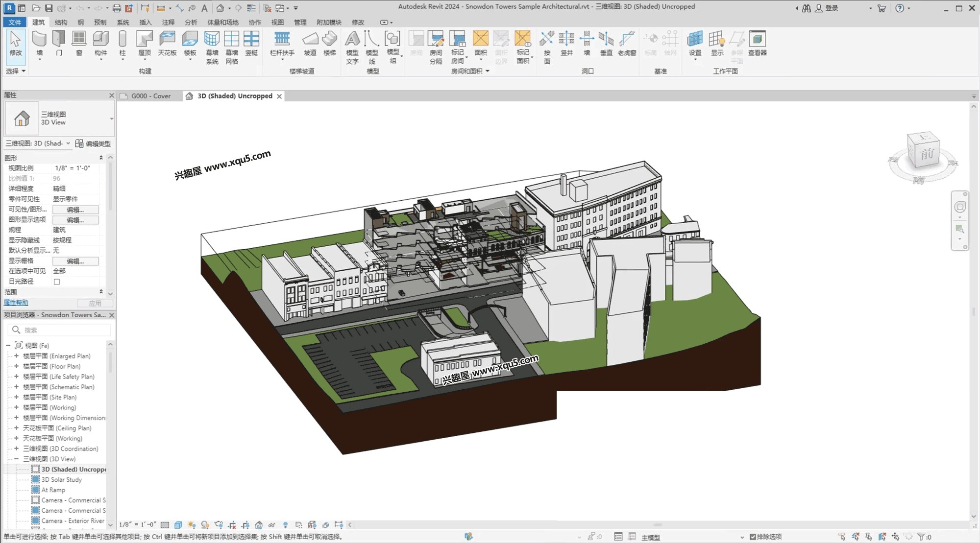This screenshot has width=980, height=543.
Task: Toggle reveal hidden elements lightbulb icon
Action: point(285,525)
